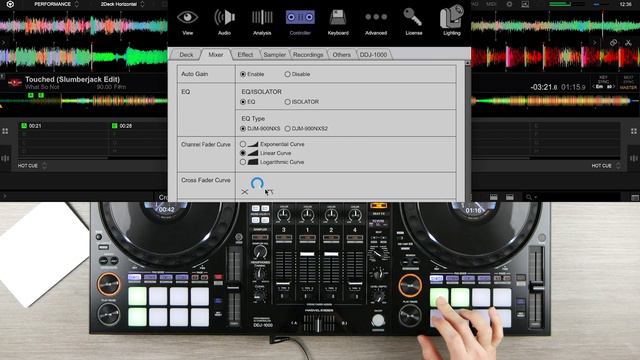Choose the ISOLATOR radio option
The width and height of the screenshot is (640, 360).
(x=287, y=102)
